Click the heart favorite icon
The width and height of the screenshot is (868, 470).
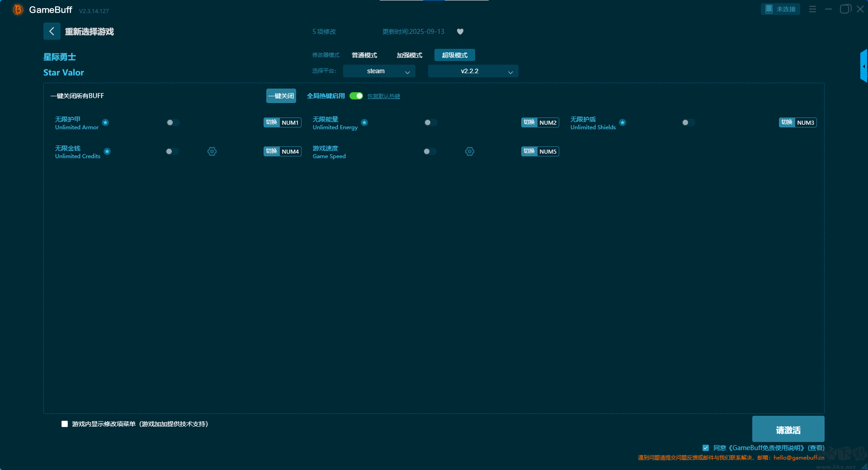click(x=460, y=32)
